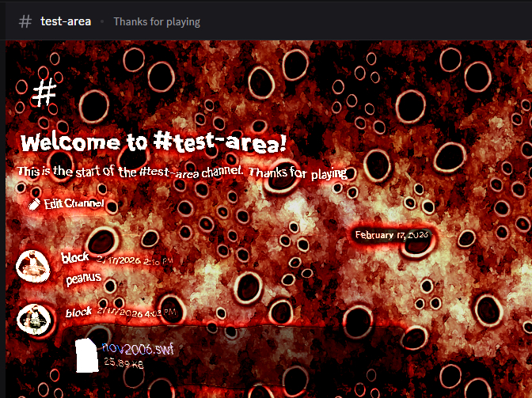Click the February 17, 2026 date divider
Screen dimensions: 532x398
coord(392,235)
